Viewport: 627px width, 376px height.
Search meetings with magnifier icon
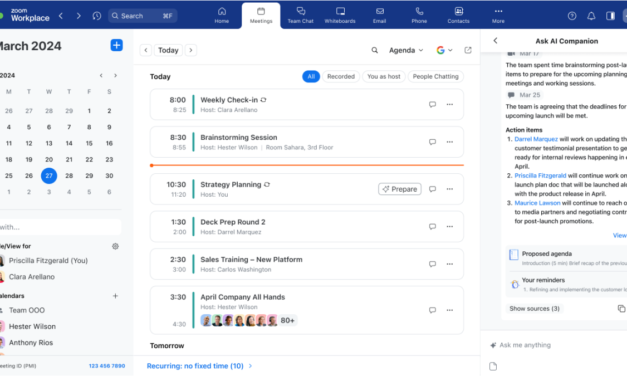(374, 50)
